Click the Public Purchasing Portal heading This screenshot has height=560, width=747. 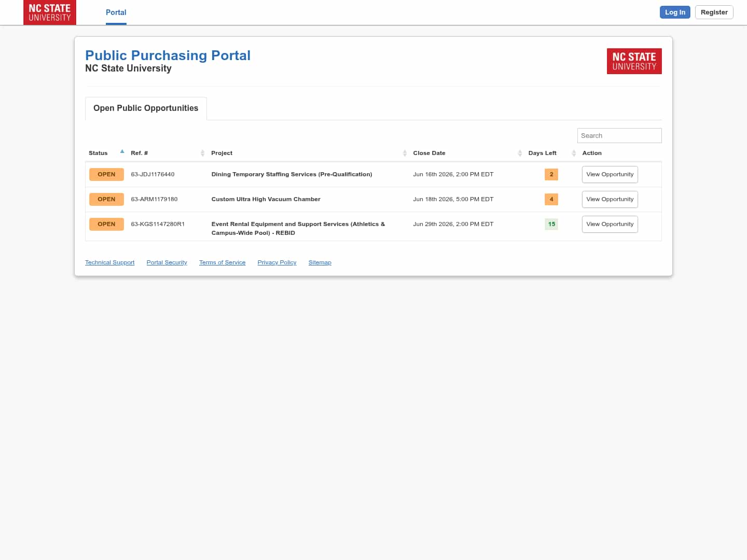[x=168, y=55]
